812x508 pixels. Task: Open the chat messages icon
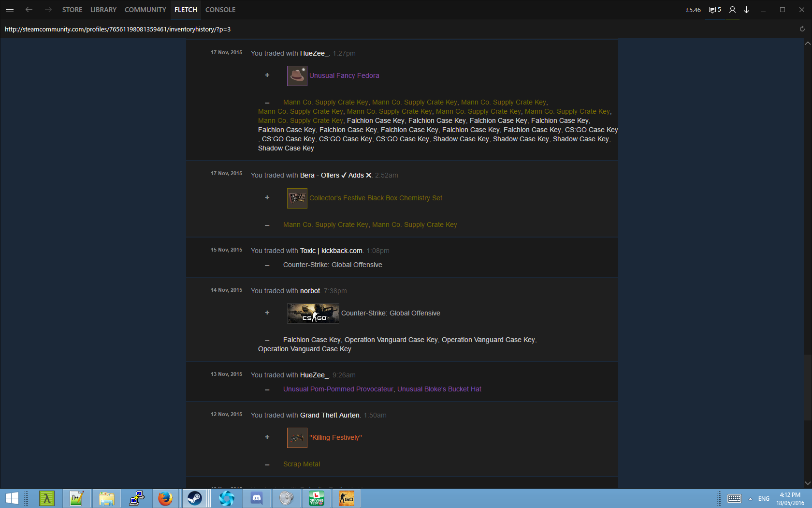pos(714,10)
